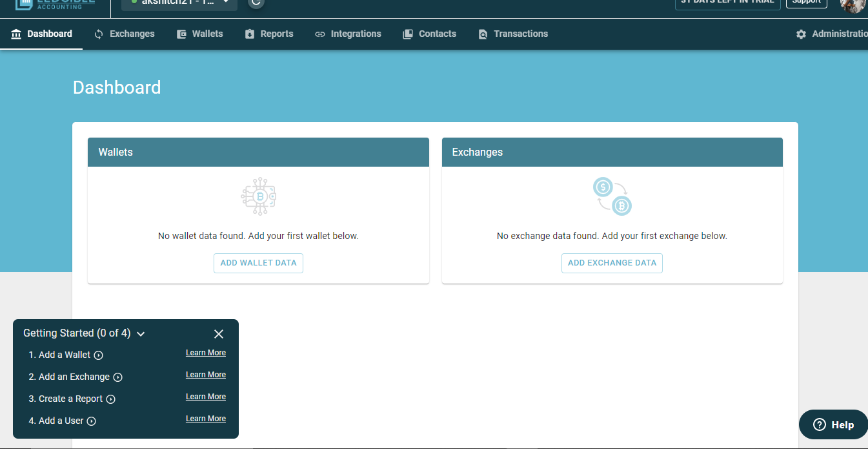Click the Contacts book icon
Image resolution: width=868 pixels, height=449 pixels.
[408, 34]
